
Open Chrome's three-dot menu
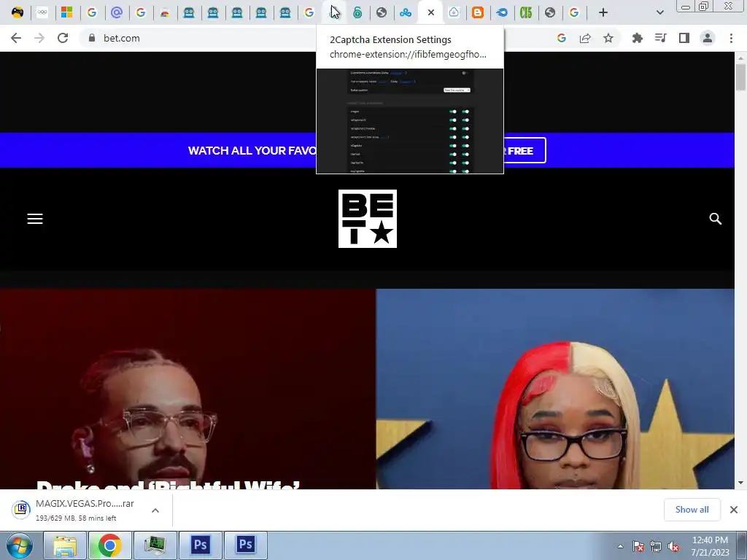pyautogui.click(x=731, y=38)
